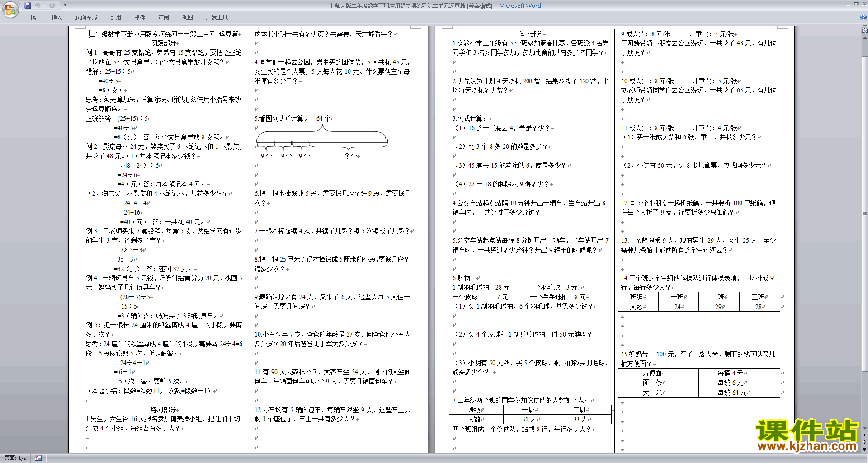Click the formula line 7×5－3

pyautogui.click(x=132, y=250)
